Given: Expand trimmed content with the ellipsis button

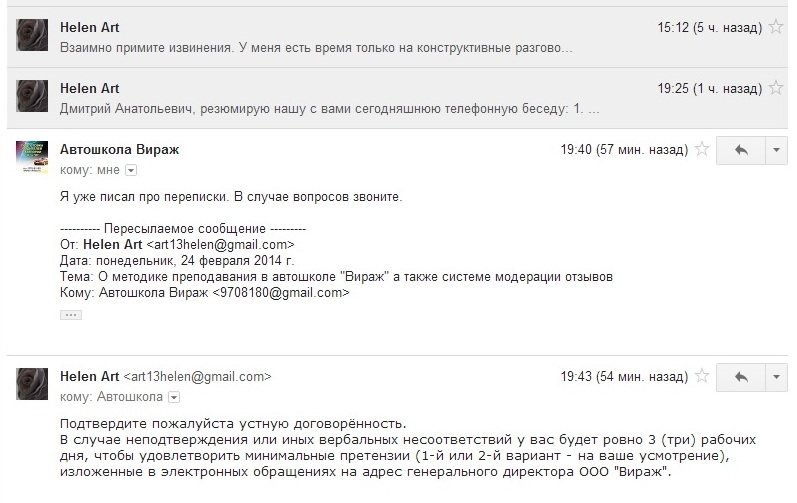Looking at the screenshot, I should (70, 314).
